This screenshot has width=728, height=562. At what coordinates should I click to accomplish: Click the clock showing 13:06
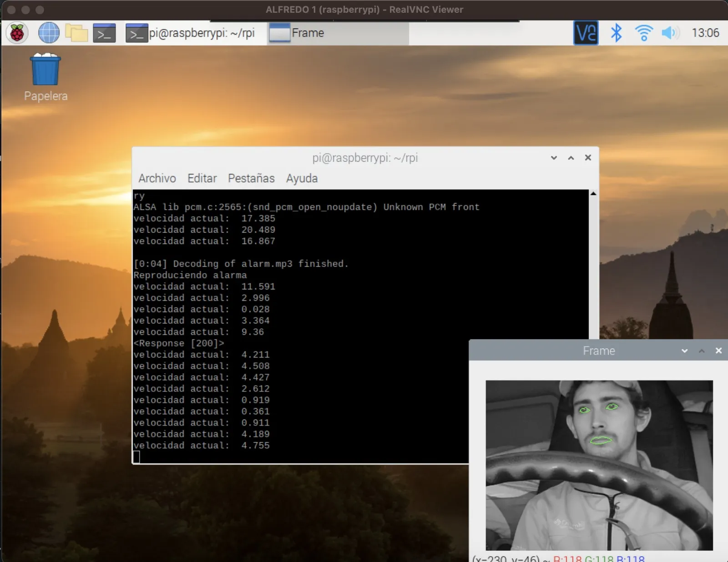pos(705,33)
